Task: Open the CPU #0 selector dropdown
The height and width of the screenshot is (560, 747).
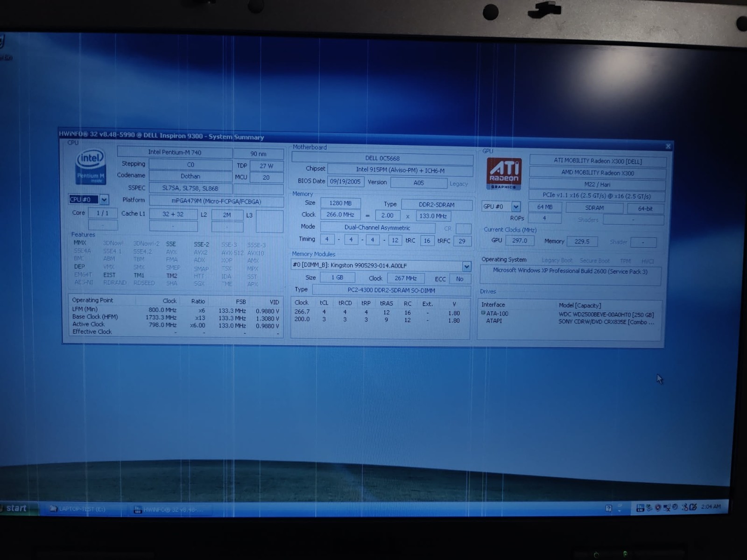Action: (104, 200)
